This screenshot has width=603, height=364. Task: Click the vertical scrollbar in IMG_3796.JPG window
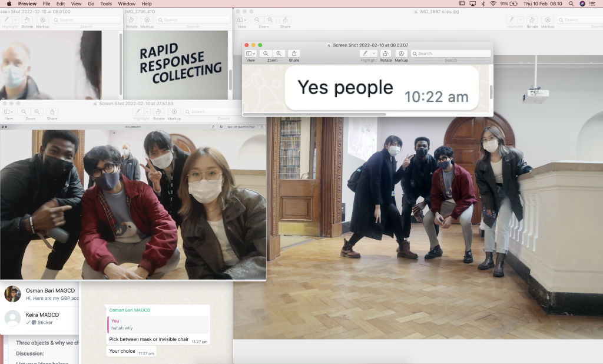coord(230,80)
